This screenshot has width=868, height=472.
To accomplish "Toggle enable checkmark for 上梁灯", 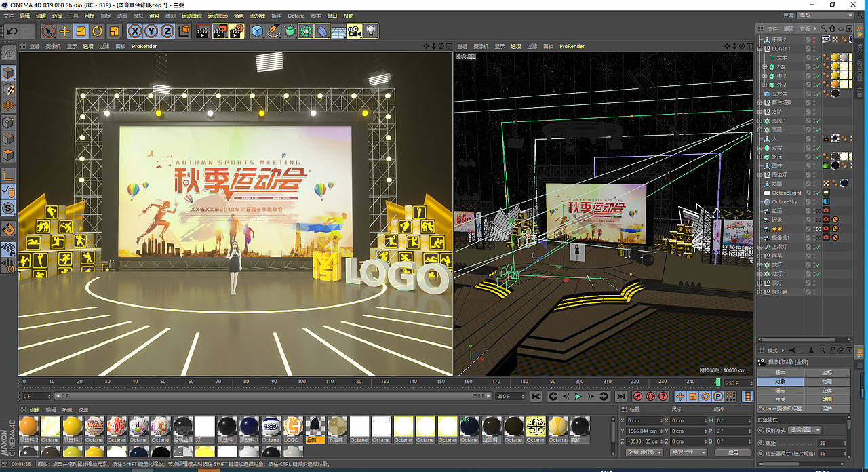I will click(x=818, y=247).
